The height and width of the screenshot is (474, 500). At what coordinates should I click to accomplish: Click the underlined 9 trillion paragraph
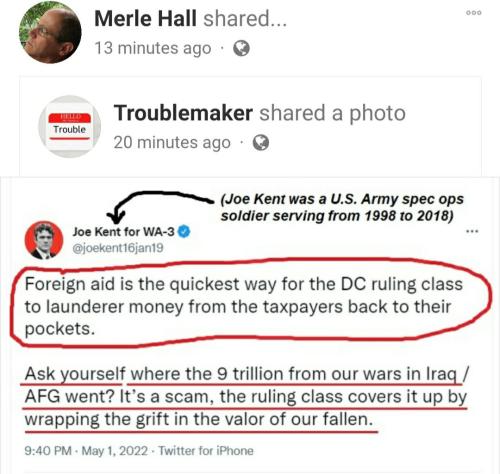pyautogui.click(x=246, y=396)
